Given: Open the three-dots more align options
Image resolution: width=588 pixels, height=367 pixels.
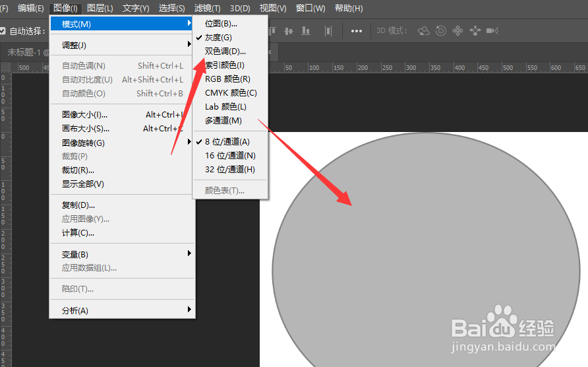Looking at the screenshot, I should [x=356, y=31].
